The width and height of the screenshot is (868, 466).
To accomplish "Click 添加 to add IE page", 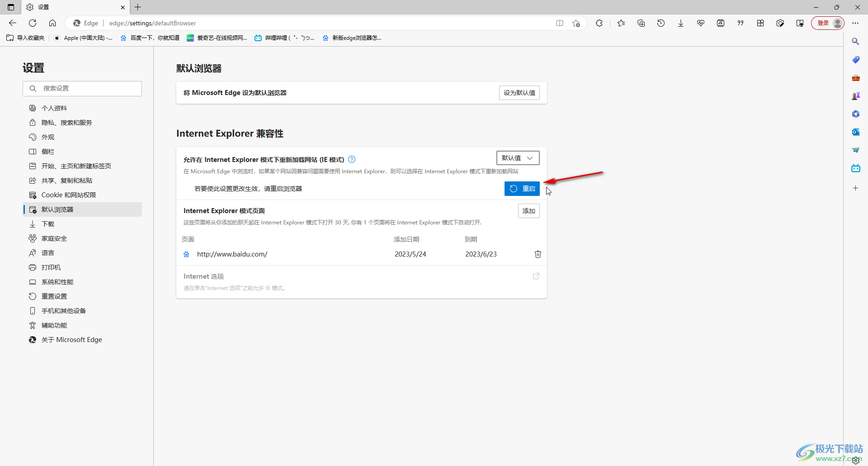I will pyautogui.click(x=529, y=211).
